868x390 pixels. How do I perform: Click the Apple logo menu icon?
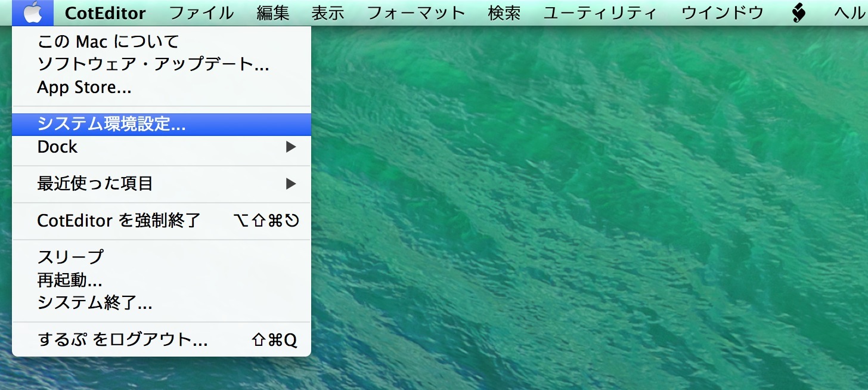click(33, 13)
